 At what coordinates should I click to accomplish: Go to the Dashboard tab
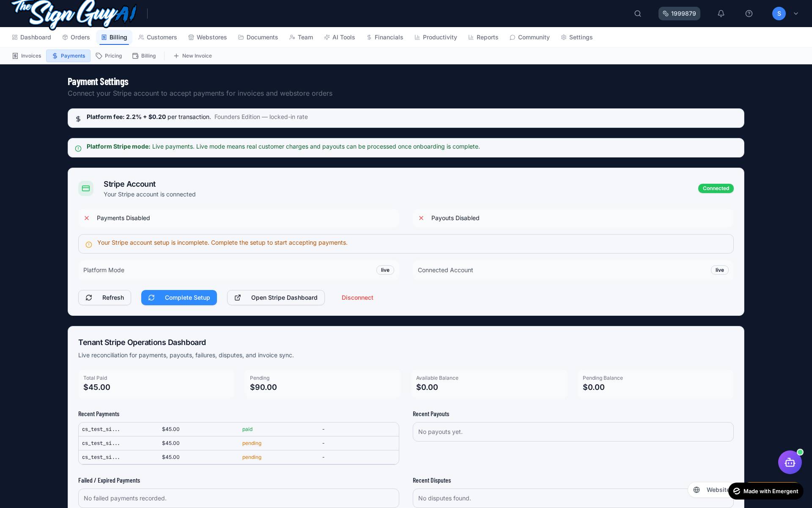(32, 37)
